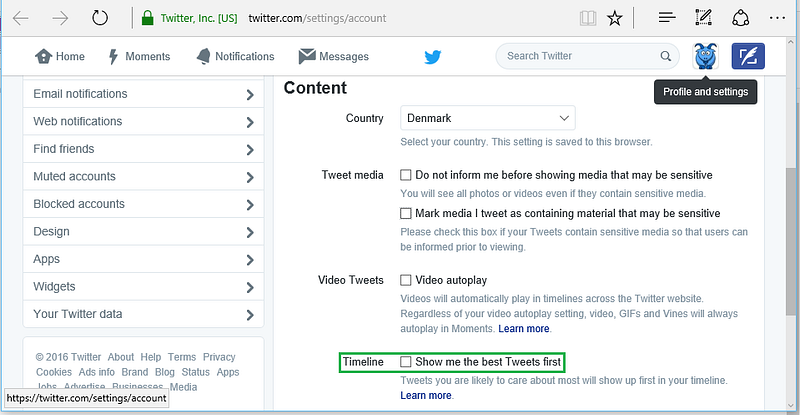Add page to favorites star
Screen dimensions: 800x415
pos(615,19)
